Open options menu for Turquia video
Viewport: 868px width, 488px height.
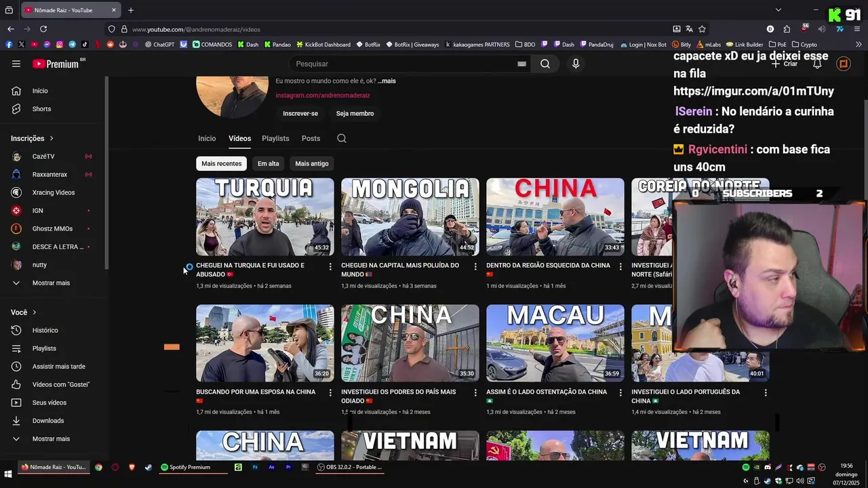point(330,267)
